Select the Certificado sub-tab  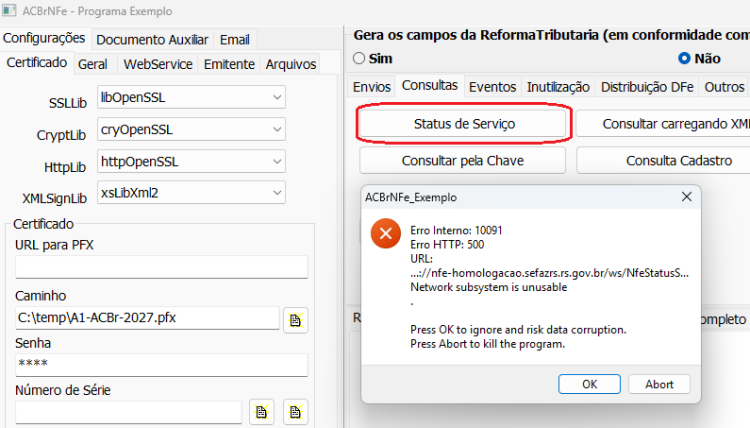point(37,63)
